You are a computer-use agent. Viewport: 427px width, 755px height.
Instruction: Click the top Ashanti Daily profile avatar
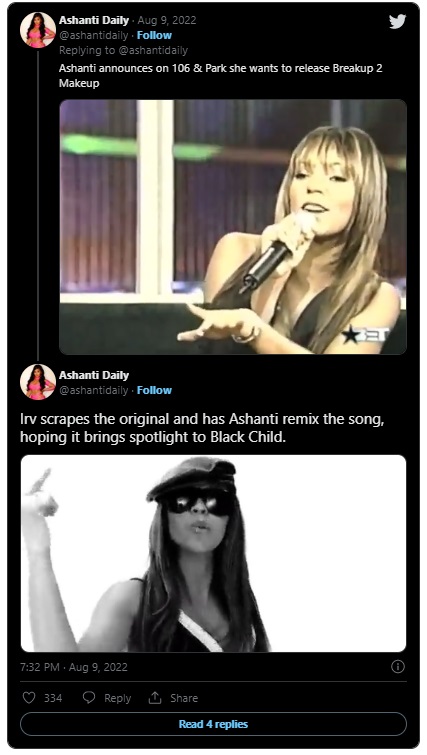38,30
